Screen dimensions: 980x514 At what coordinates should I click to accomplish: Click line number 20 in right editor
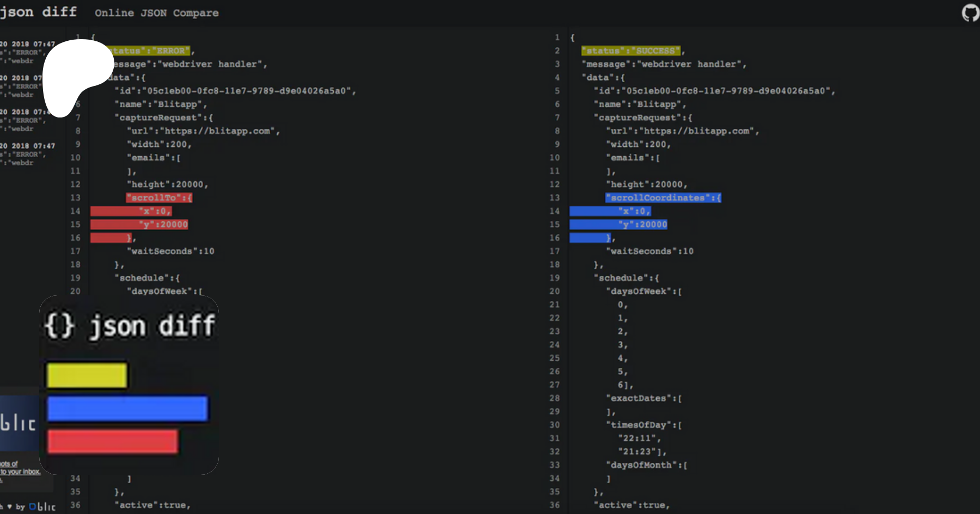554,291
